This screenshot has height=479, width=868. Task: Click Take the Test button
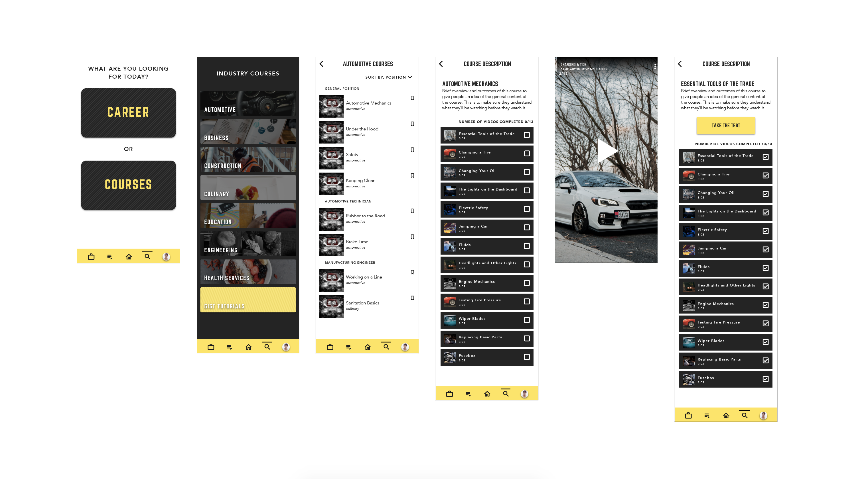(x=726, y=126)
